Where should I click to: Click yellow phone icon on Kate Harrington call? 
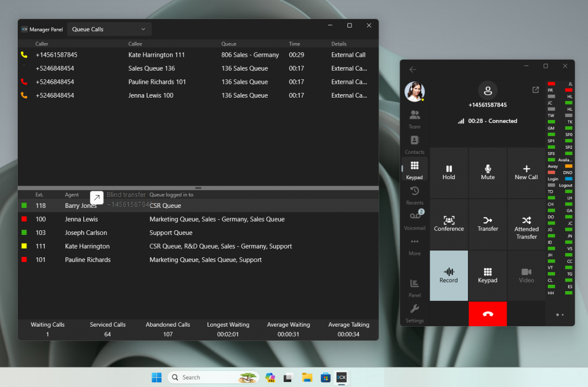[24, 55]
